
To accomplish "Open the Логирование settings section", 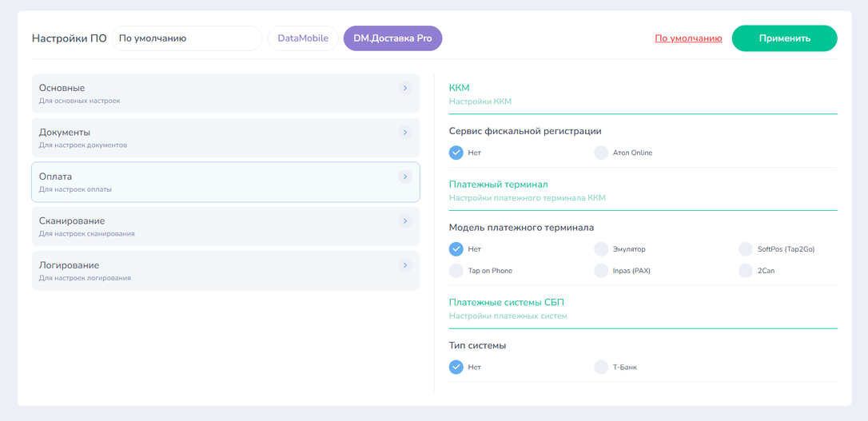I will point(226,271).
